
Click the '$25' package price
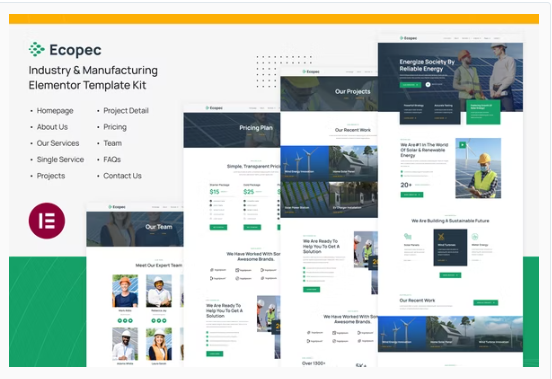[x=249, y=192]
